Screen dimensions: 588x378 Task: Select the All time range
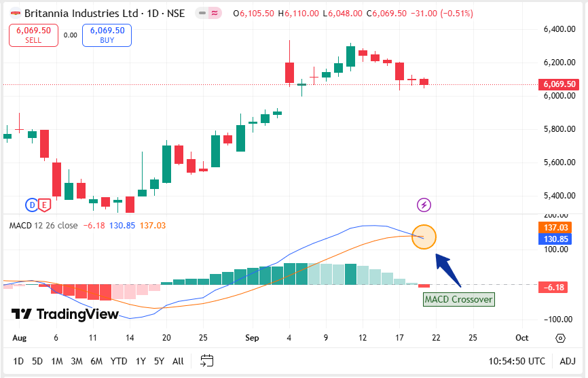pyautogui.click(x=178, y=361)
